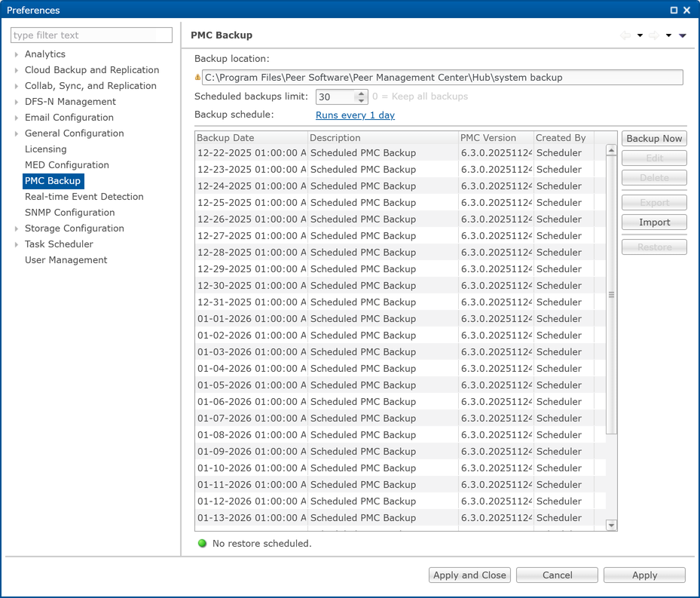The image size is (700, 598).
Task: Open the 'Runs every 1 day' schedule link
Action: point(355,115)
